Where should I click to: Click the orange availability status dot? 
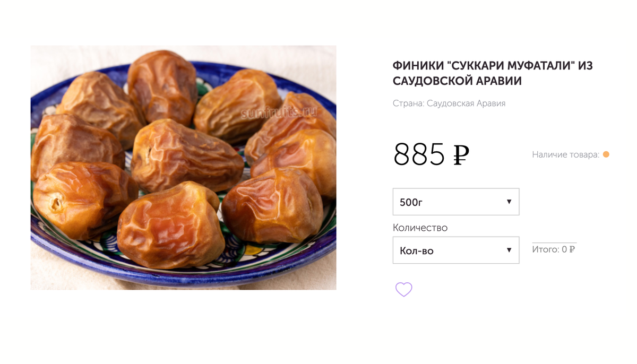pyautogui.click(x=606, y=154)
